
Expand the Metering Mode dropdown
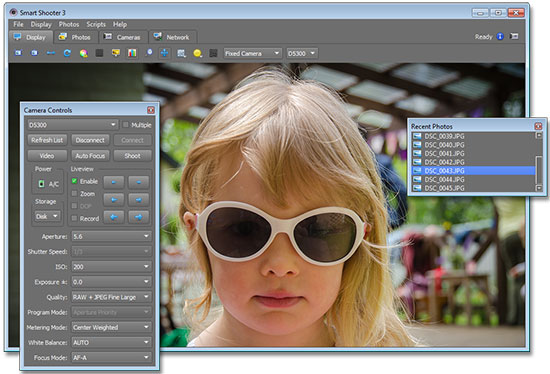[112, 327]
